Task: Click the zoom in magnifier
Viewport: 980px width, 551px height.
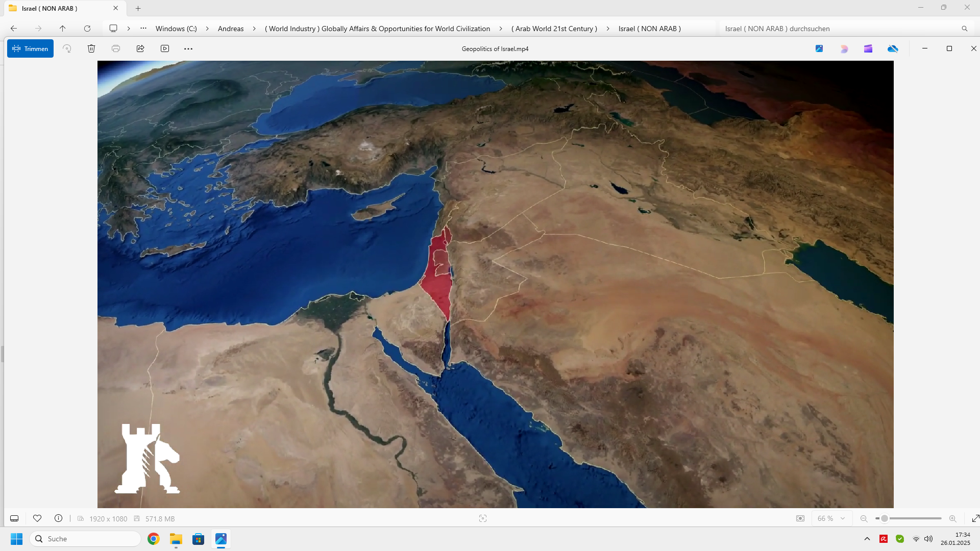Action: coord(953,518)
